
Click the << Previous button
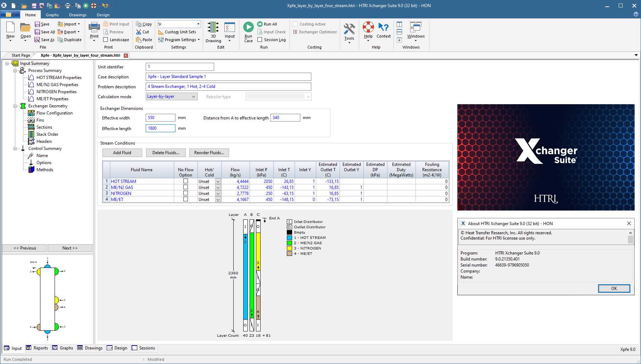click(25, 248)
